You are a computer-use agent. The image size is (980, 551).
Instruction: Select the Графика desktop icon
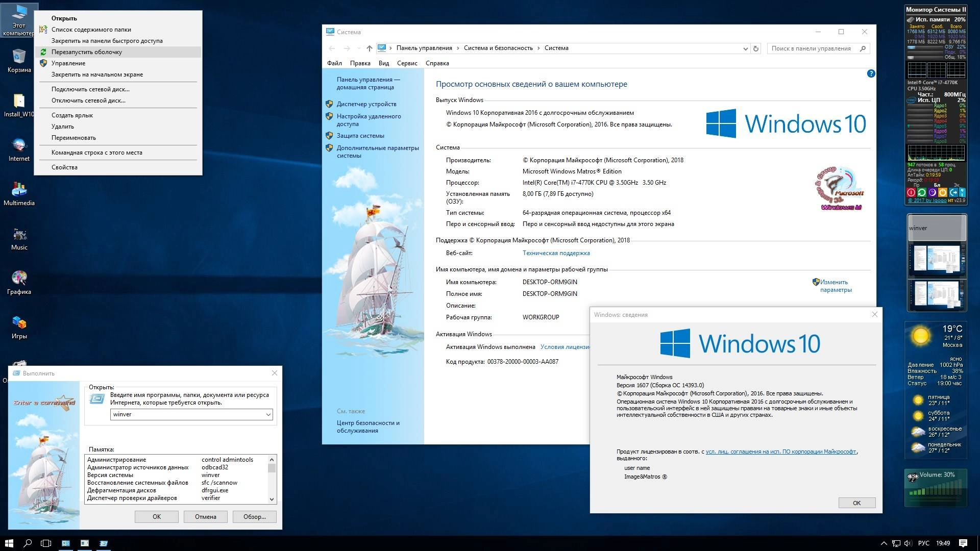pyautogui.click(x=19, y=283)
